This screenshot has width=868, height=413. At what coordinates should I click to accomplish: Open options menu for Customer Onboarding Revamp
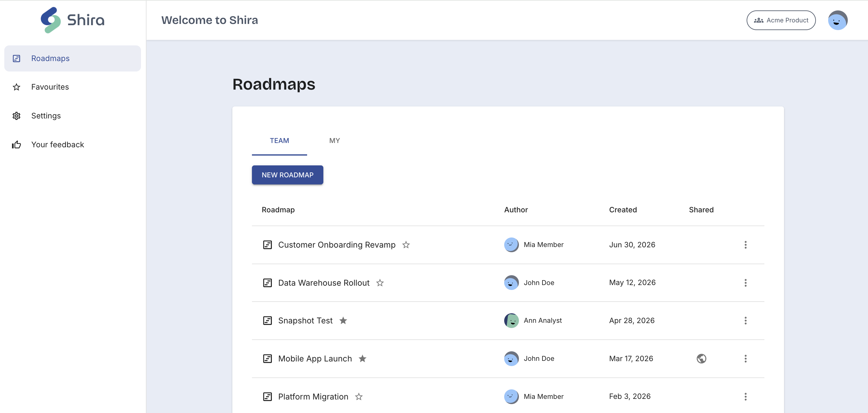point(745,245)
